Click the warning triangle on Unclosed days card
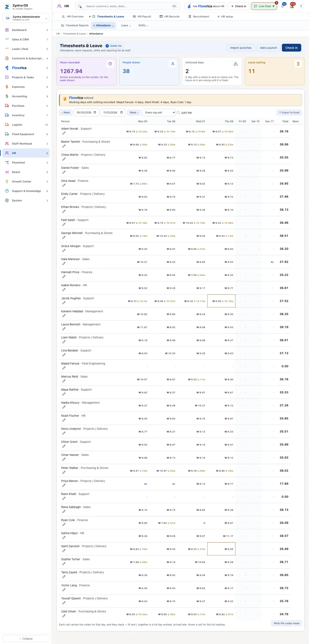 [x=236, y=64]
